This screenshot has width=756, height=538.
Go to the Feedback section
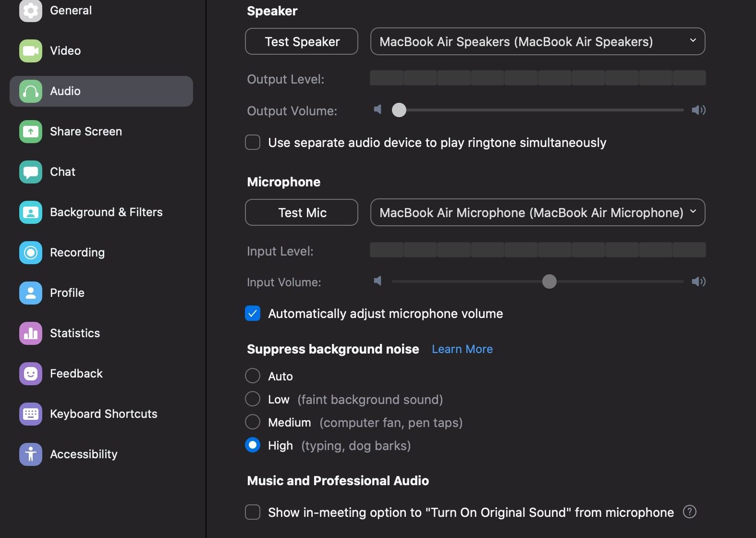(x=76, y=374)
